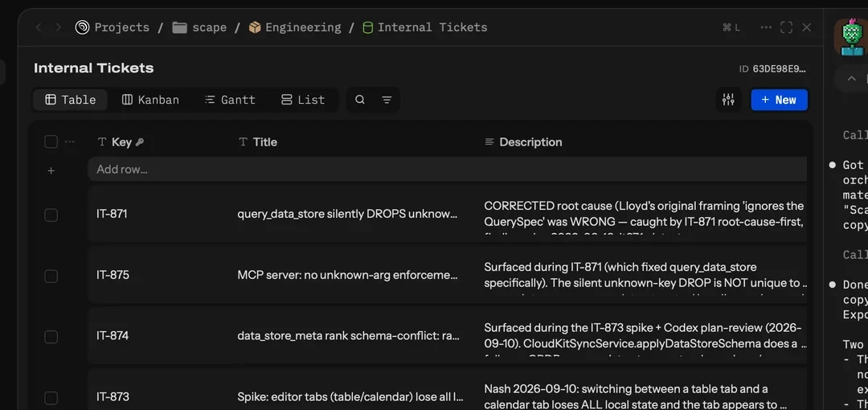Viewport: 868px width, 410px height.
Task: Click the 'Surfaced during the IT-873 spike' description cell
Action: tap(644, 336)
